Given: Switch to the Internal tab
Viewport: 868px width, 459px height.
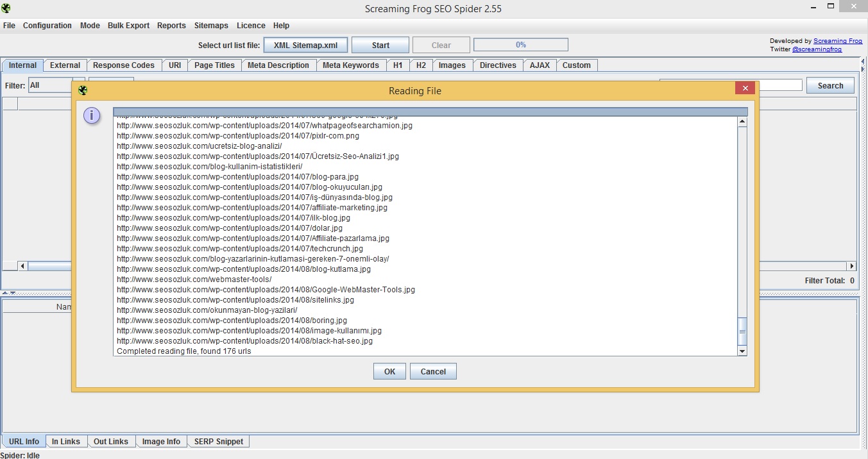Looking at the screenshot, I should click(23, 65).
